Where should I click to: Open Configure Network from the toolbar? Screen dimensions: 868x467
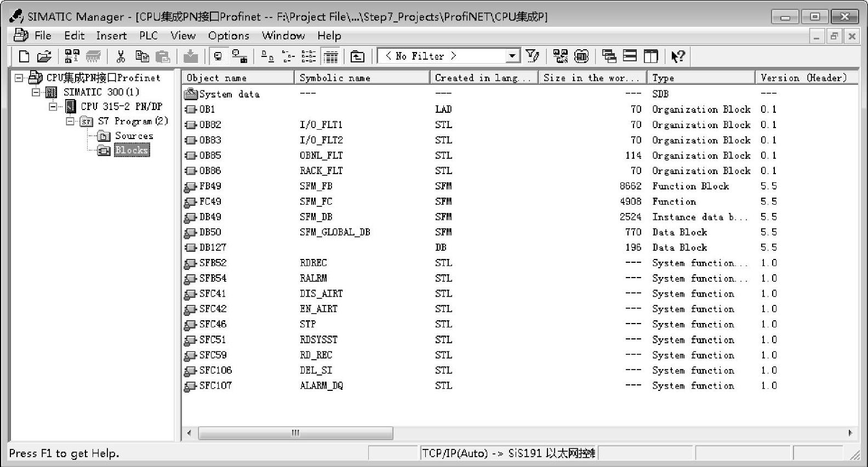[560, 56]
